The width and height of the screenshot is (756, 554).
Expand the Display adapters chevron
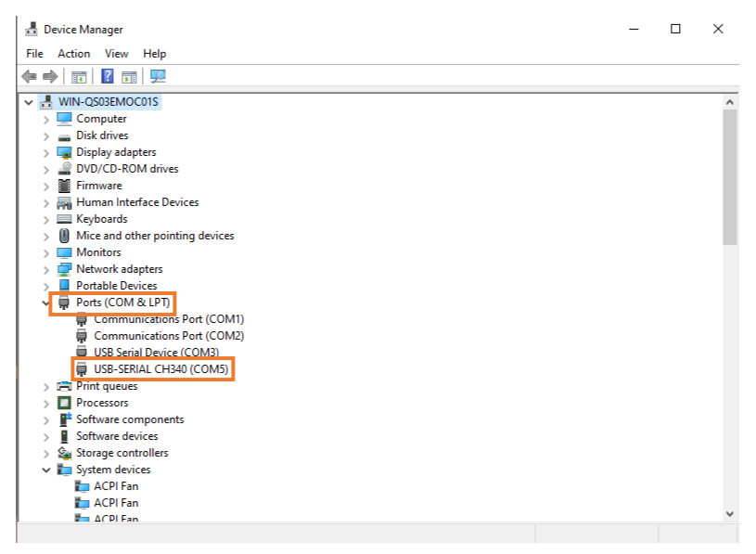pyautogui.click(x=46, y=153)
